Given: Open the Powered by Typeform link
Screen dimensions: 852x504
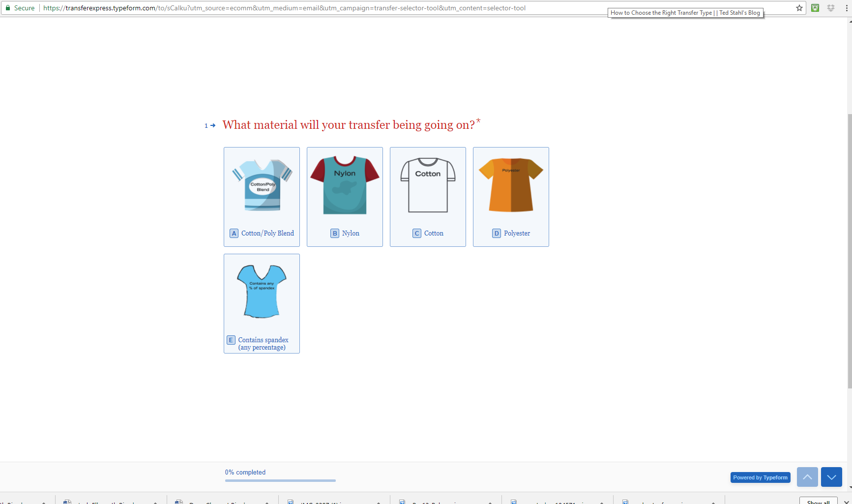Looking at the screenshot, I should pyautogui.click(x=760, y=477).
